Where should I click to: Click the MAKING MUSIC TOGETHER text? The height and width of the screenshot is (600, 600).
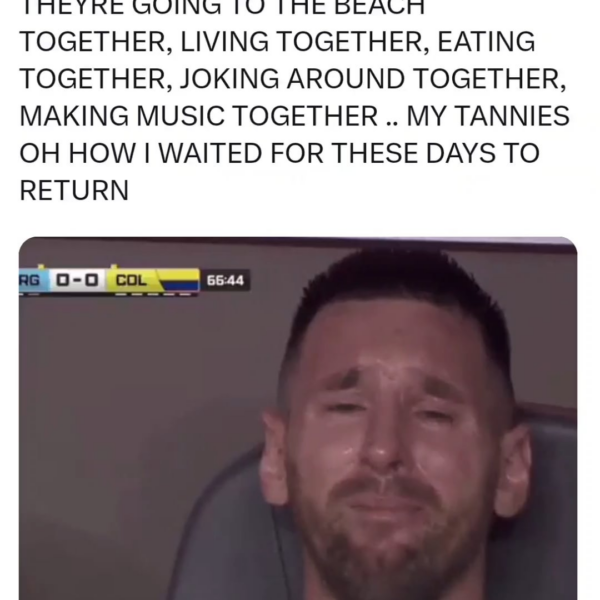[199, 116]
